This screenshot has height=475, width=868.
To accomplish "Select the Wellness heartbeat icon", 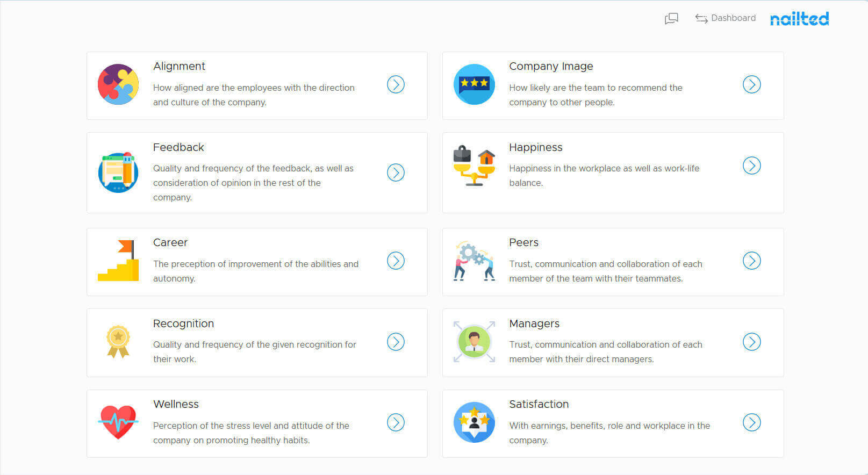I will (x=118, y=422).
